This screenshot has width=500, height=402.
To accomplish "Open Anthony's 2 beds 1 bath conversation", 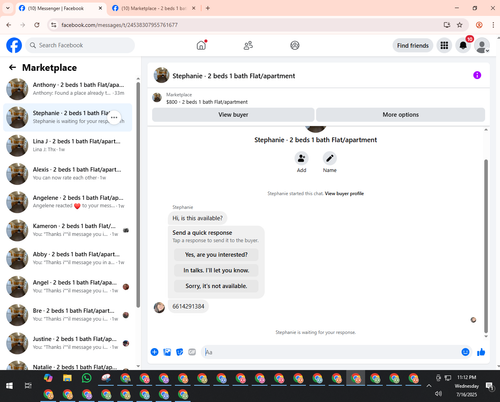I will [68, 89].
